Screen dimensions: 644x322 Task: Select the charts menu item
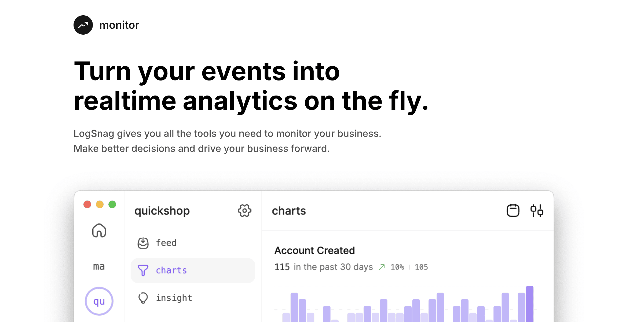pyautogui.click(x=171, y=270)
